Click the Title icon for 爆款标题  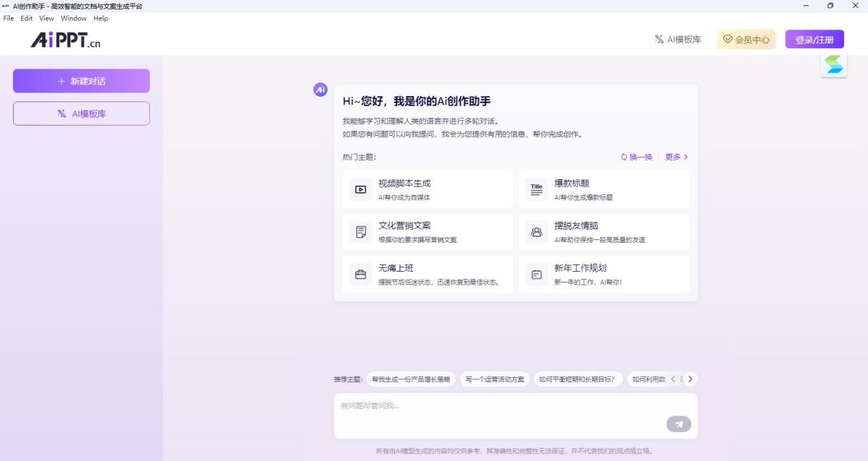[536, 190]
